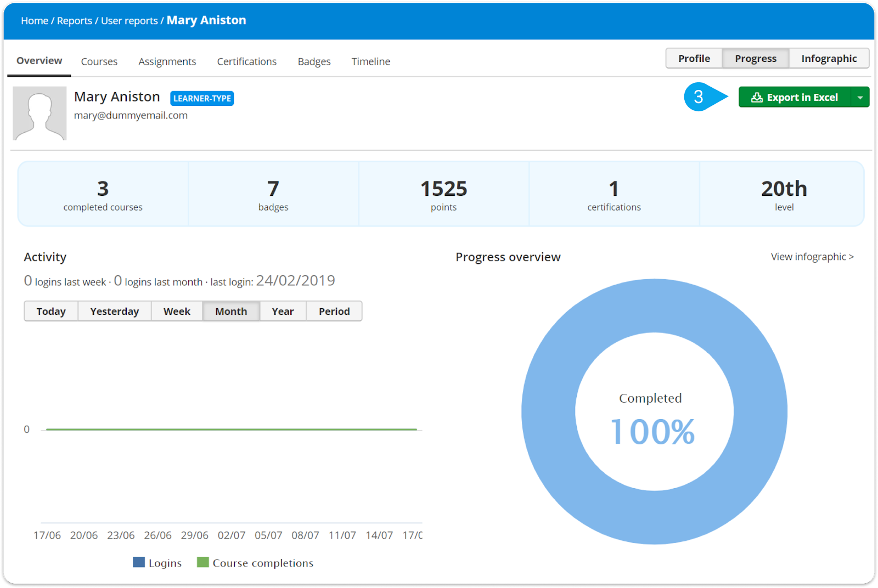
Task: Click the Home breadcrumb link
Action: 35,21
